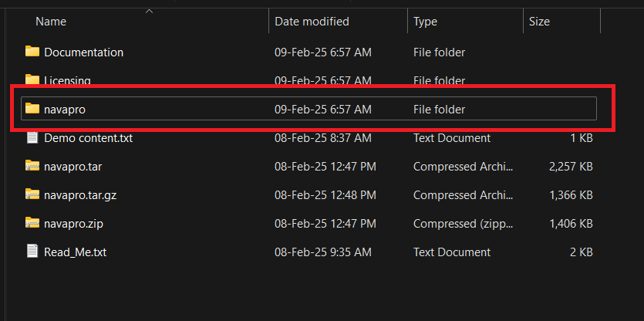Click the navapro folder icon
Viewport: 644px width, 321px height.
click(x=32, y=109)
